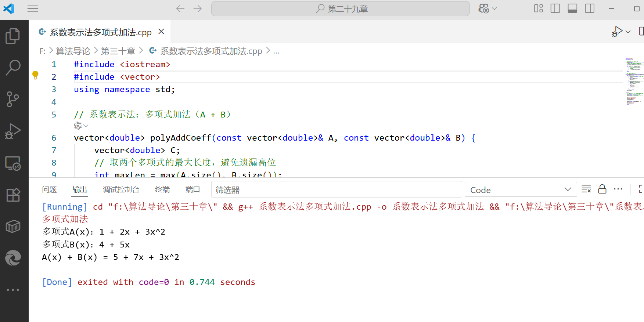Show additional views ellipsis in activity bar

[x=13, y=290]
